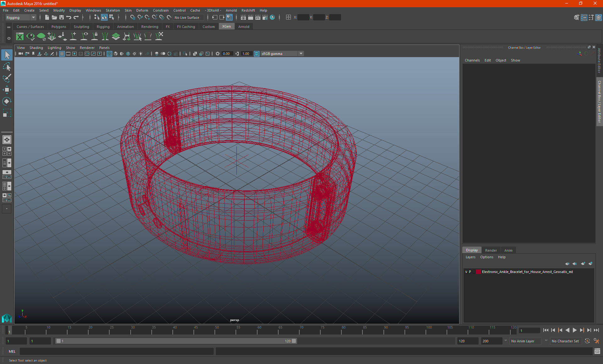Click the XGen guide lock icon
The height and width of the screenshot is (364, 603).
[x=95, y=37]
